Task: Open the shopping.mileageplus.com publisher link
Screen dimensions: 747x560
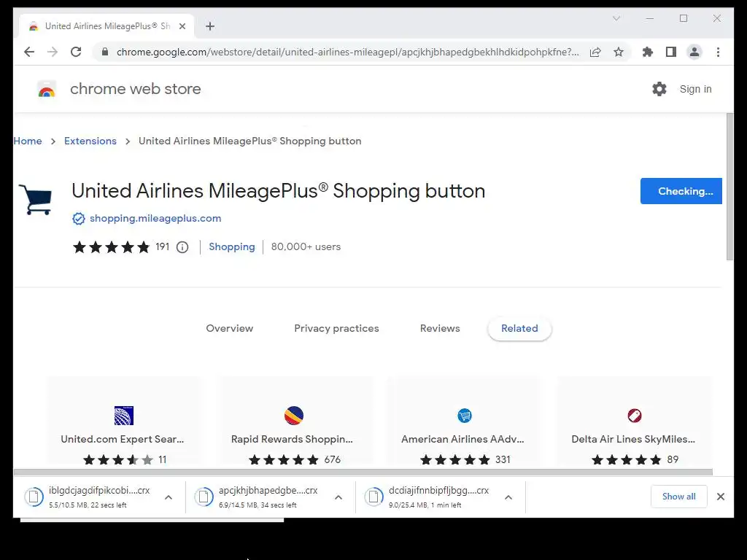Action: click(x=155, y=219)
